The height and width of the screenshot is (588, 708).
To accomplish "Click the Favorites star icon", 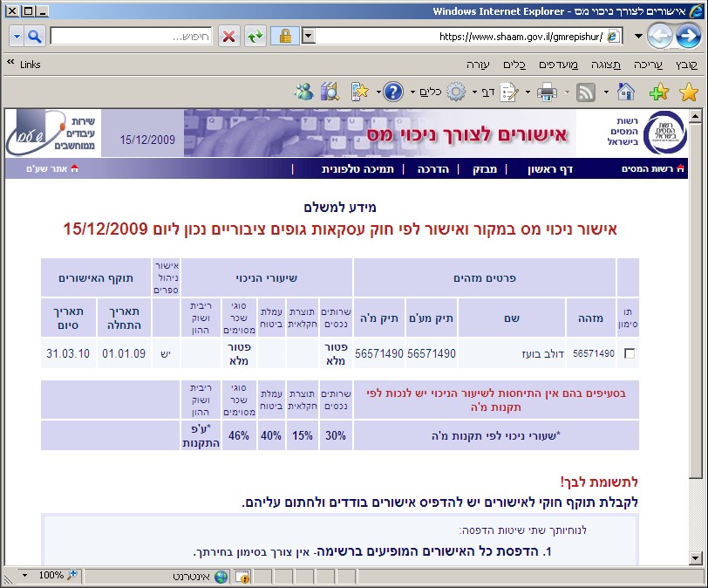I will (689, 92).
